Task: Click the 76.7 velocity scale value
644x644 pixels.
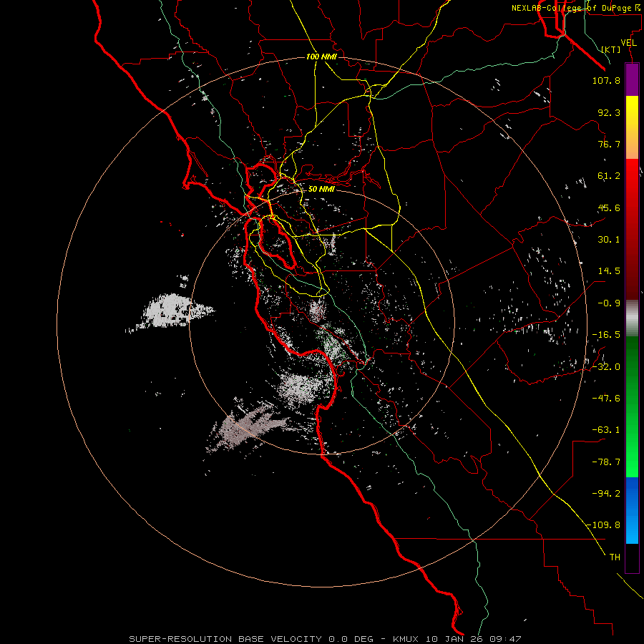Action: pyautogui.click(x=609, y=144)
